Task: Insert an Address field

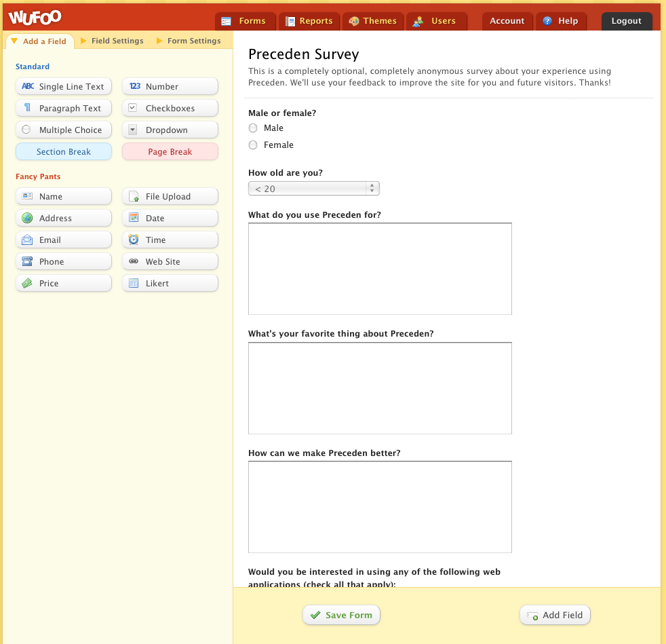Action: (x=64, y=219)
